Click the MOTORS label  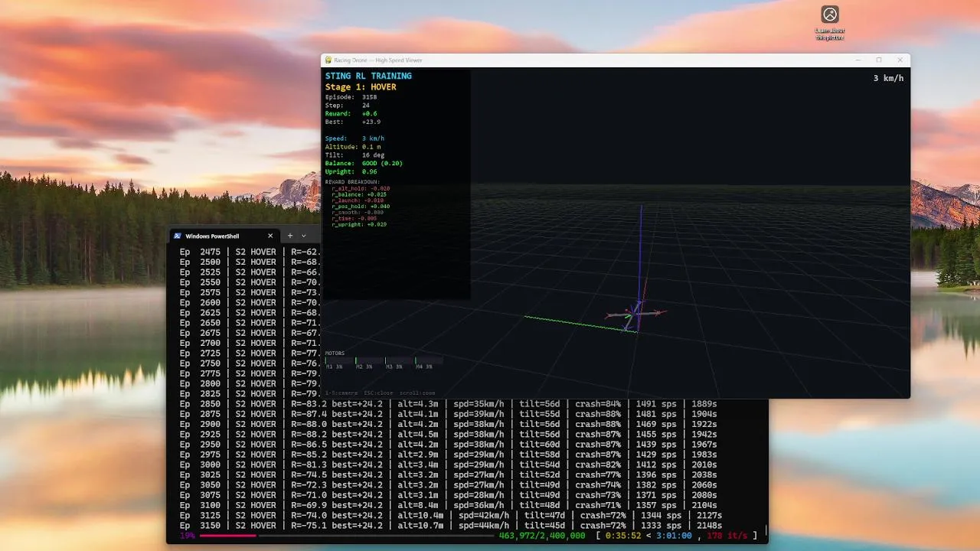(335, 354)
